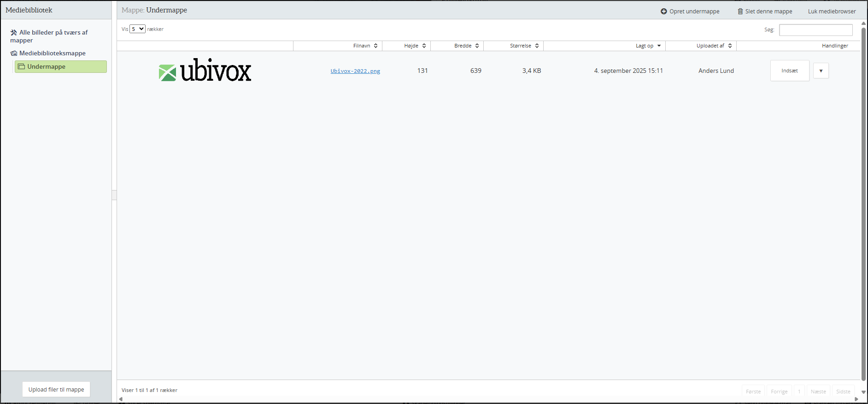Image resolution: width=868 pixels, height=404 pixels.
Task: Expand the actions arrow next to Indsæt
Action: pyautogui.click(x=821, y=71)
